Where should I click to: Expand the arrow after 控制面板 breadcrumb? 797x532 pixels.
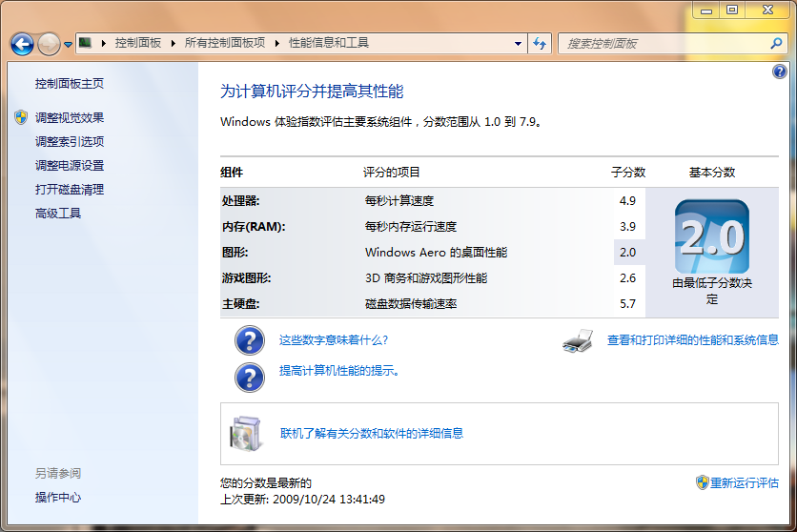coord(172,43)
